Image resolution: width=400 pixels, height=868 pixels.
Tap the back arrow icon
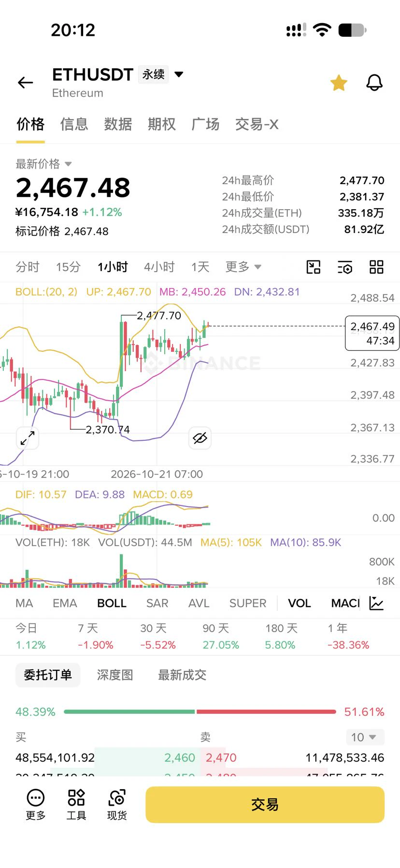coord(25,83)
